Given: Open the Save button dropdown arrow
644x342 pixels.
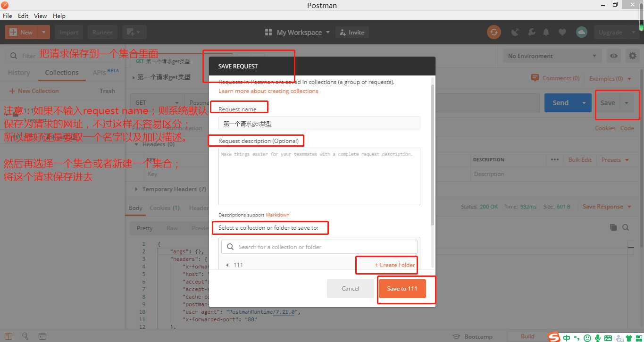Looking at the screenshot, I should (x=627, y=103).
